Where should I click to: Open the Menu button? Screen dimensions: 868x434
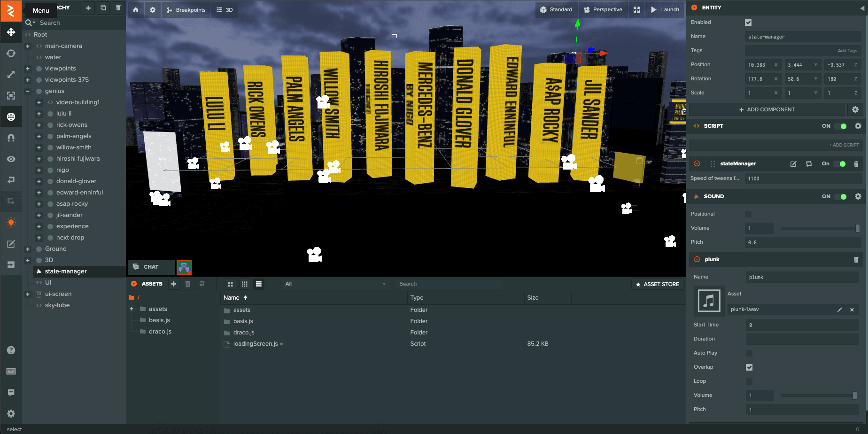[x=11, y=10]
